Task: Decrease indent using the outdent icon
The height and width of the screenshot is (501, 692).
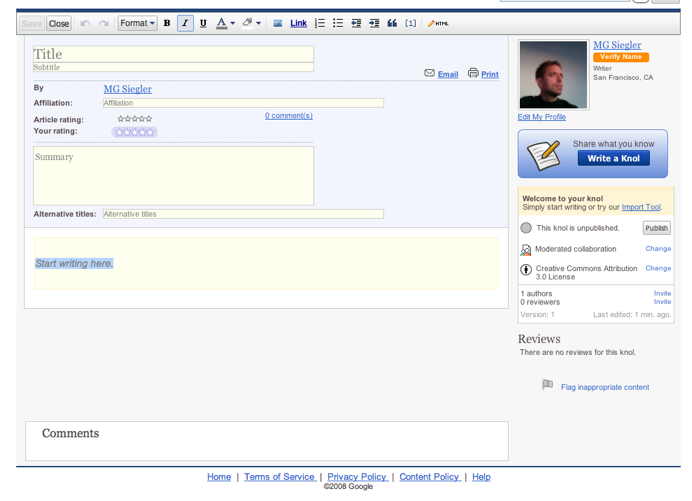Action: (356, 23)
